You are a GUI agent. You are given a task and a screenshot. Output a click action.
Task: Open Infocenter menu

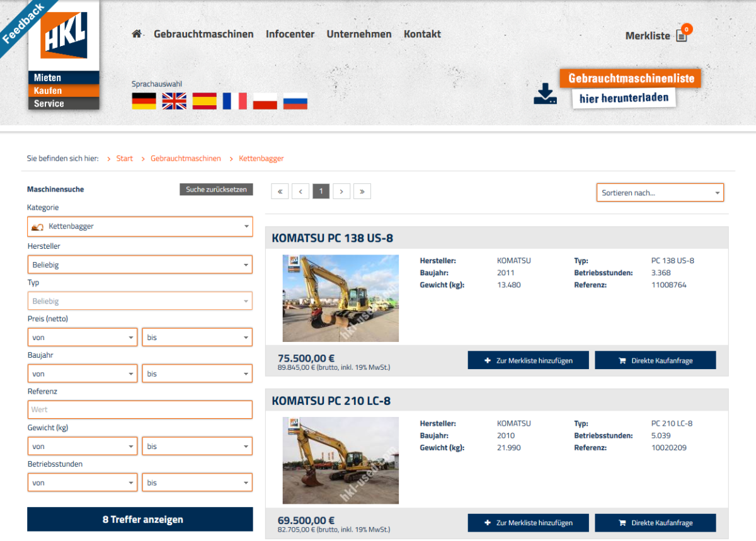290,34
